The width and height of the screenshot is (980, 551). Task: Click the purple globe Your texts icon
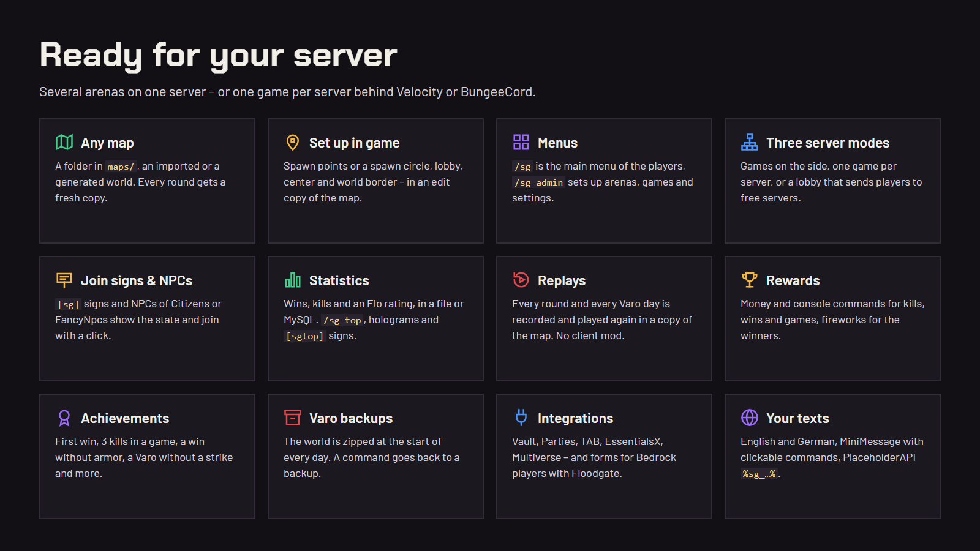[750, 418]
